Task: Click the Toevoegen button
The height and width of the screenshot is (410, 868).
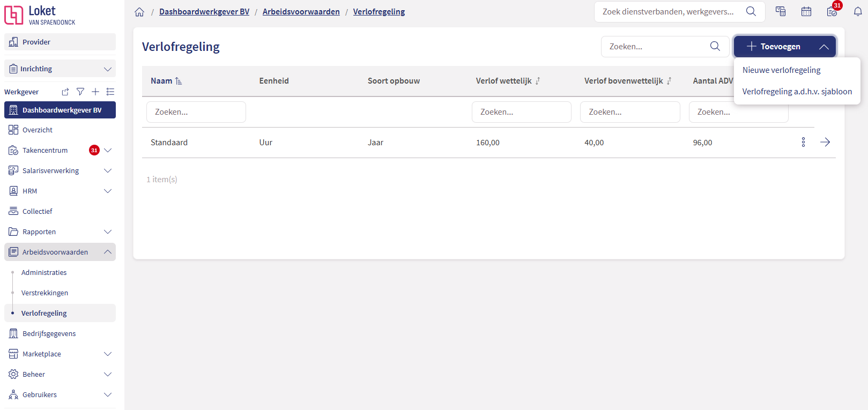Action: 785,47
